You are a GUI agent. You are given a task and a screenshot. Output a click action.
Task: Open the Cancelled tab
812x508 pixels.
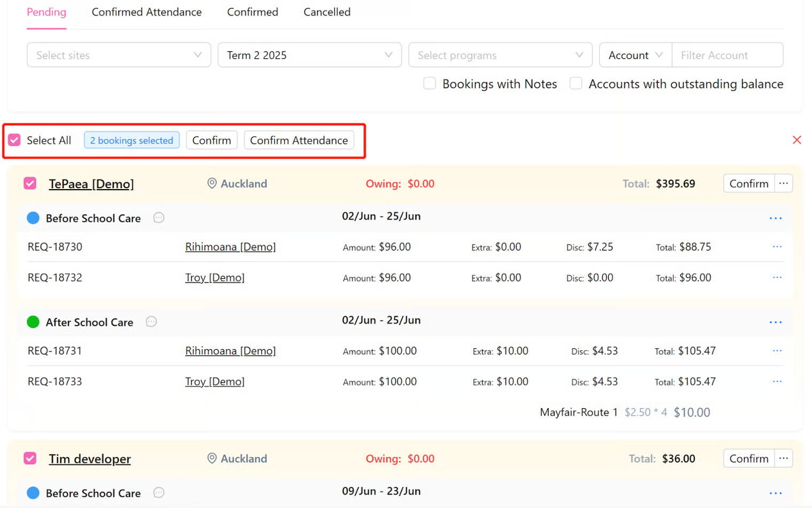[327, 12]
